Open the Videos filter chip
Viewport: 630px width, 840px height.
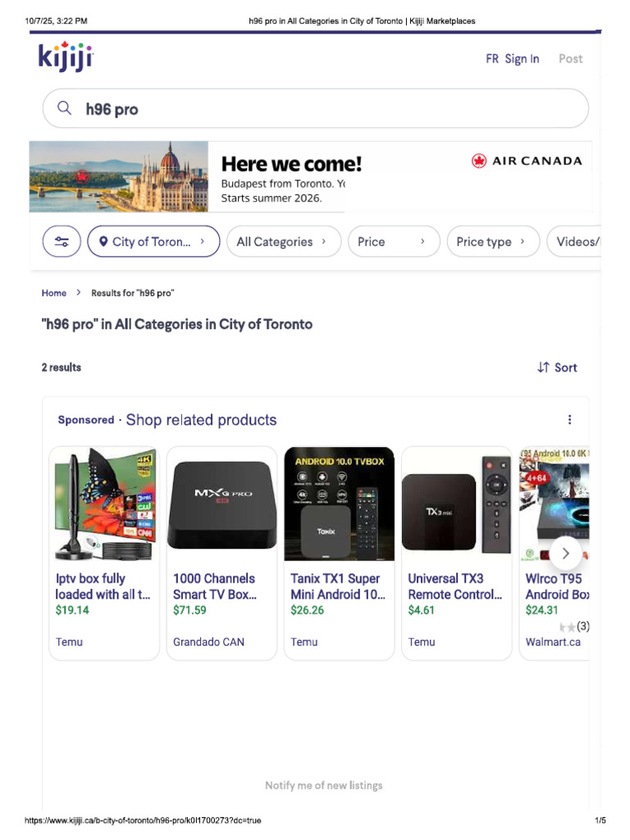(x=573, y=242)
